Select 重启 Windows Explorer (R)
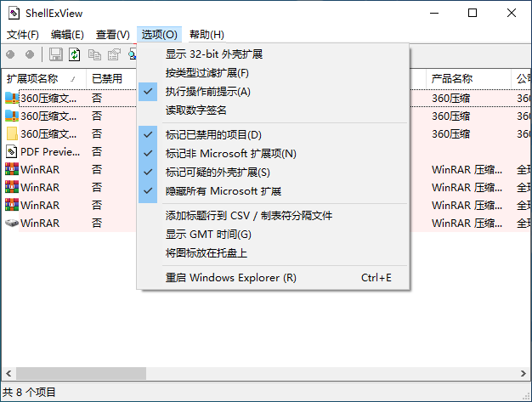Image resolution: width=532 pixels, height=402 pixels. tap(273, 278)
